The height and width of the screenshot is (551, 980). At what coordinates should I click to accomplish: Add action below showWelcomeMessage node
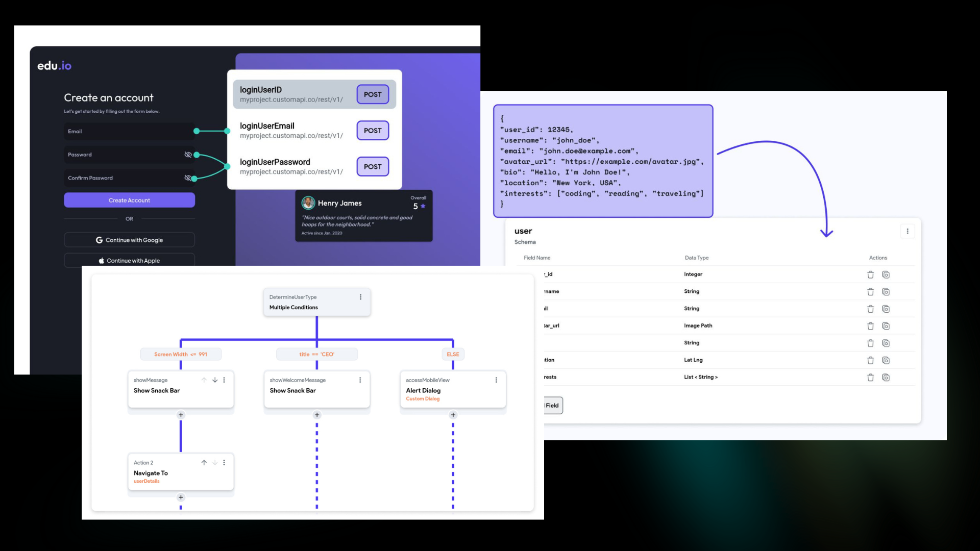pyautogui.click(x=317, y=415)
